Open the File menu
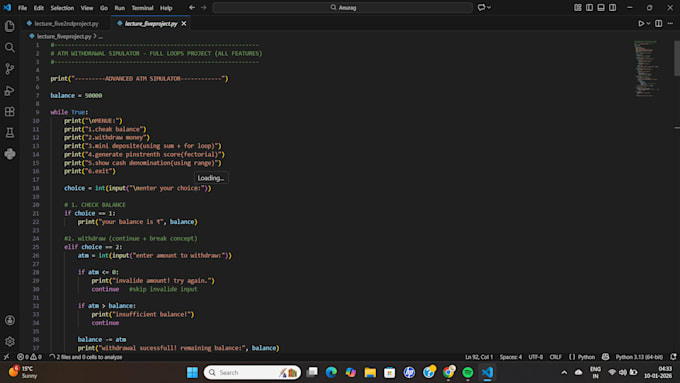The image size is (680, 383). tap(22, 8)
